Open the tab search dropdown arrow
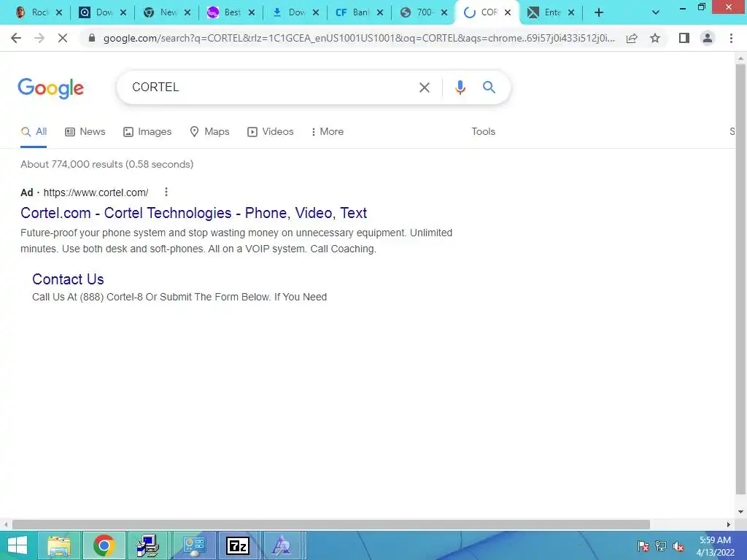This screenshot has height=560, width=747. pyautogui.click(x=656, y=12)
